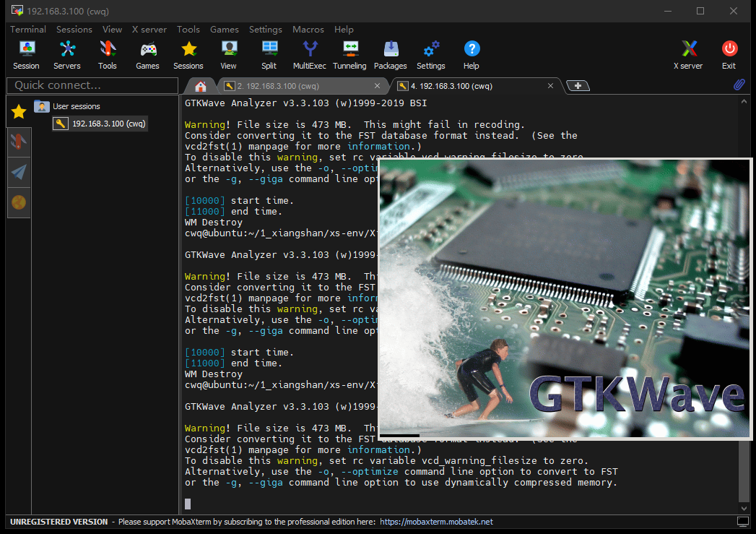Viewport: 756px width, 534px height.
Task: Open the Settings gears toolbar icon
Action: [431, 55]
